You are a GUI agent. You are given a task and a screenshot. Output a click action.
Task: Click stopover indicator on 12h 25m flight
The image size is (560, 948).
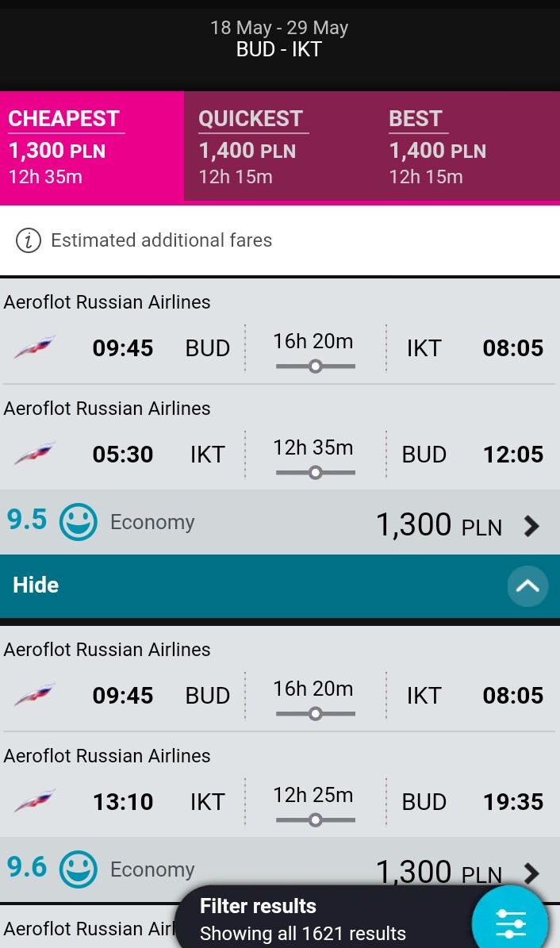coord(315,819)
